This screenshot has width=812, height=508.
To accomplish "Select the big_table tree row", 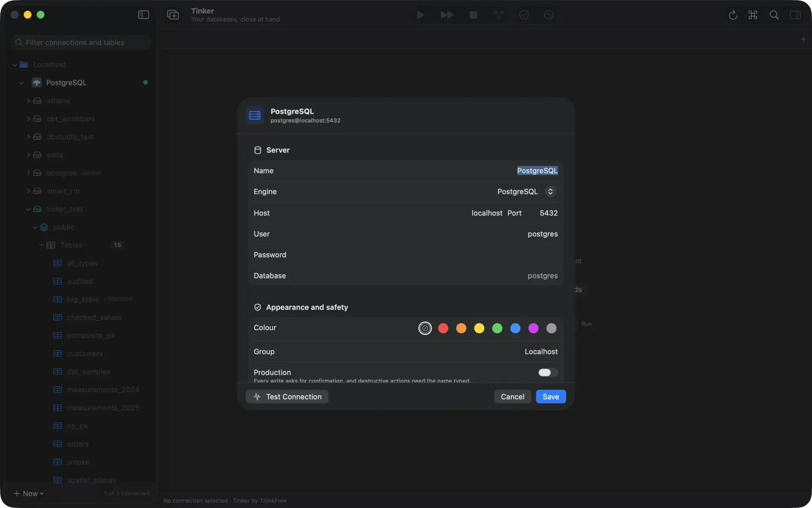I will click(x=80, y=299).
